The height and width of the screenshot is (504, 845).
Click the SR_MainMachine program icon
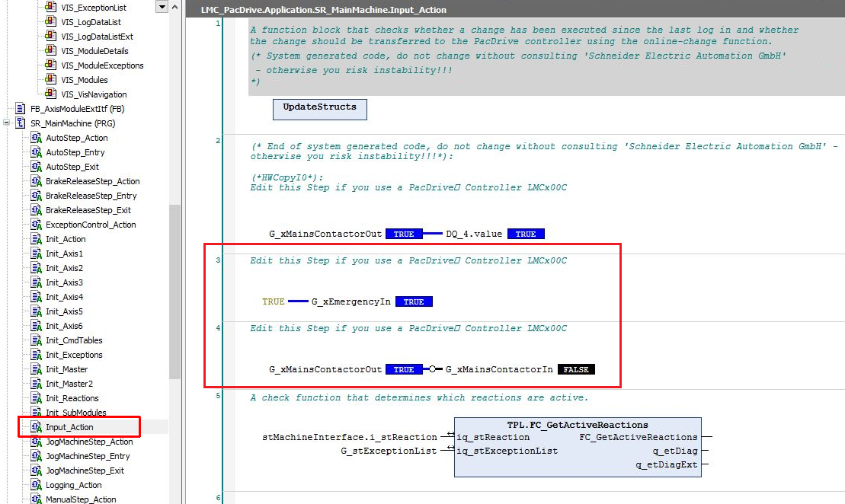click(21, 123)
